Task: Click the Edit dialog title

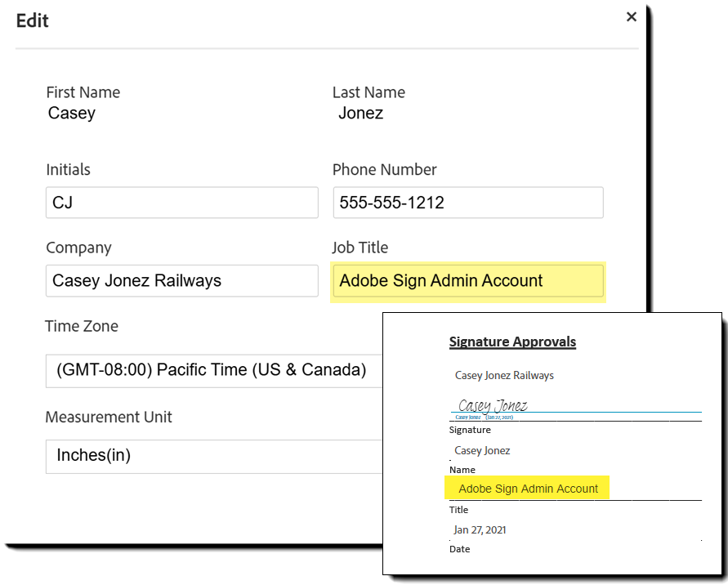Action: 33,21
